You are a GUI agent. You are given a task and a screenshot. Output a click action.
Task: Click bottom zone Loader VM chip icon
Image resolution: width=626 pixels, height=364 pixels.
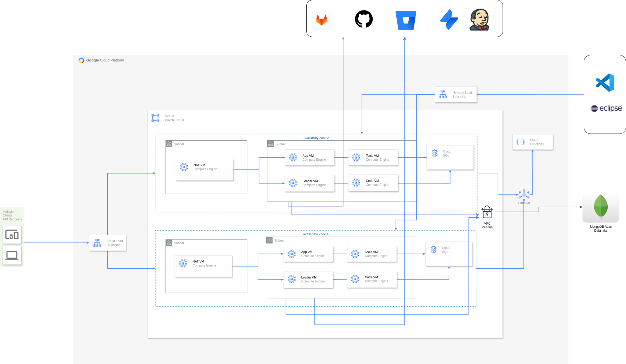[292, 279]
